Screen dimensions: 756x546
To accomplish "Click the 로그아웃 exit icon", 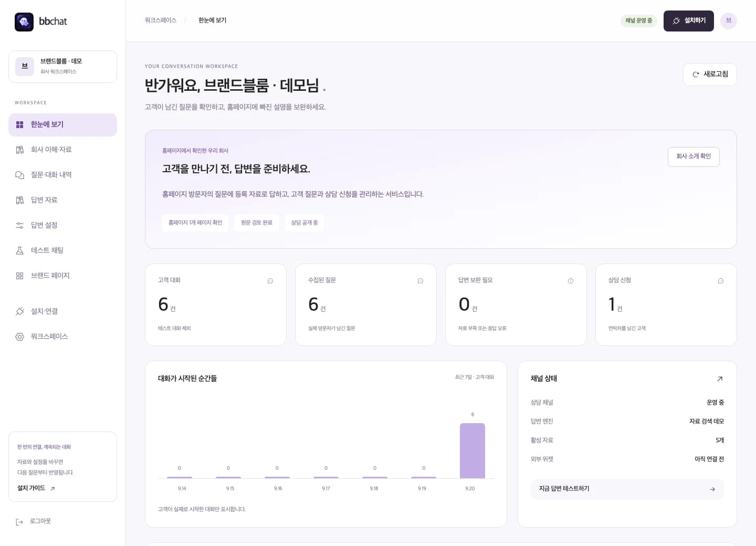I will [x=19, y=522].
